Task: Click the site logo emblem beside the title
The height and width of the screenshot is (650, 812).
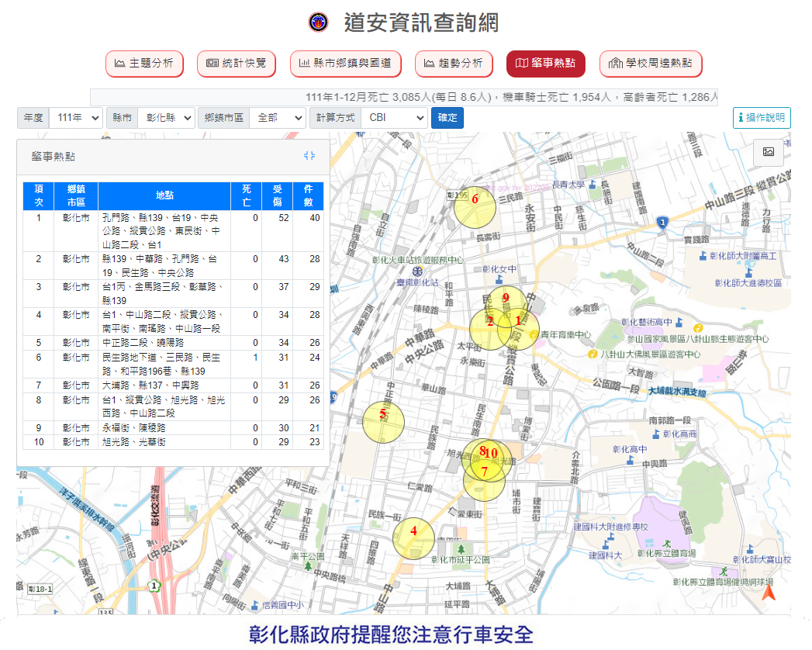Action: coord(318,22)
